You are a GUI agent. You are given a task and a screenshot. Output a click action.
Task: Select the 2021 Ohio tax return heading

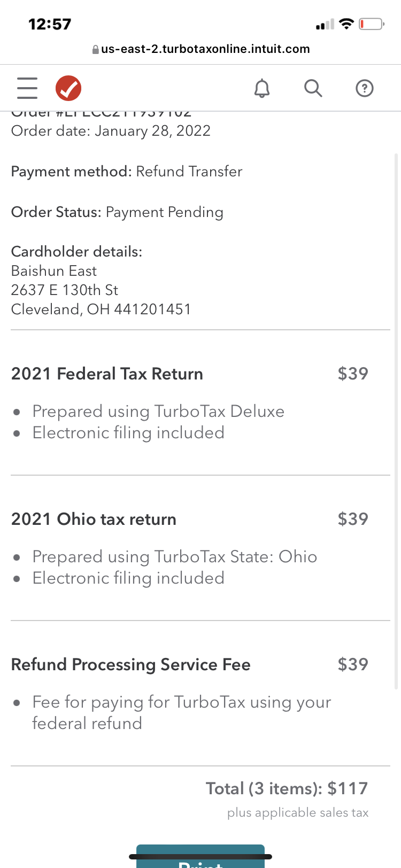coord(94,519)
